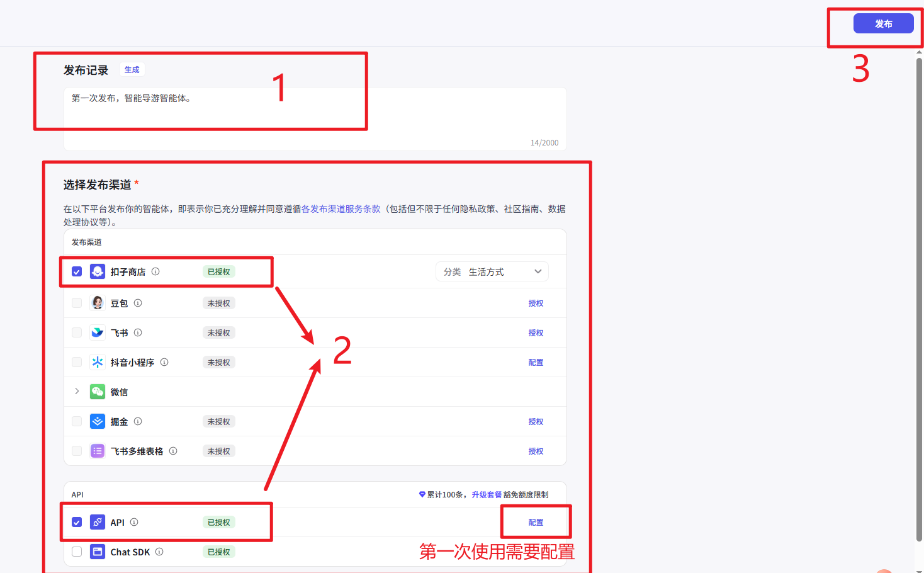Click 授权 link for 豆包
Image resolution: width=924 pixels, height=573 pixels.
[536, 304]
